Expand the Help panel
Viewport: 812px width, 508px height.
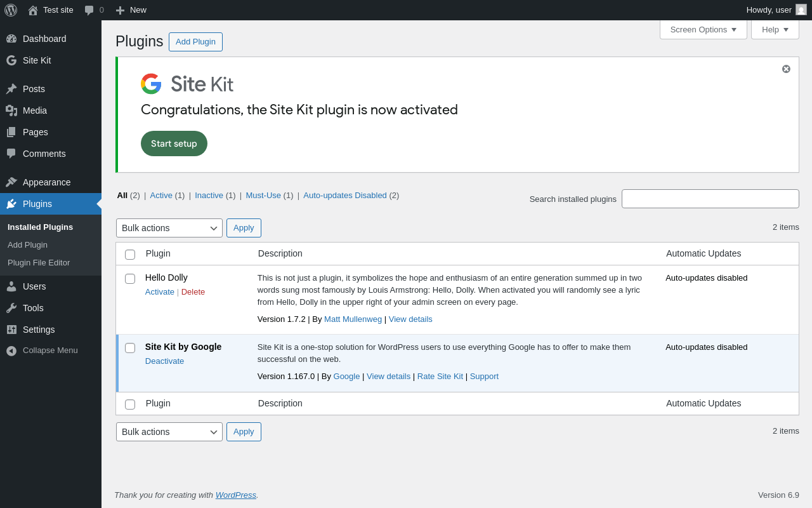click(775, 29)
